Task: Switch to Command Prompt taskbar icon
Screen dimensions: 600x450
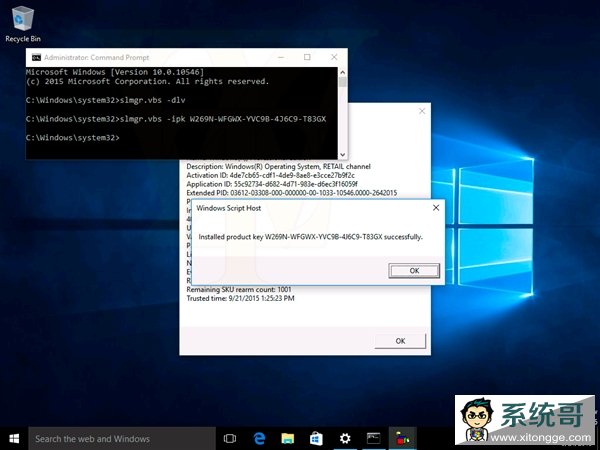Action: 373,439
